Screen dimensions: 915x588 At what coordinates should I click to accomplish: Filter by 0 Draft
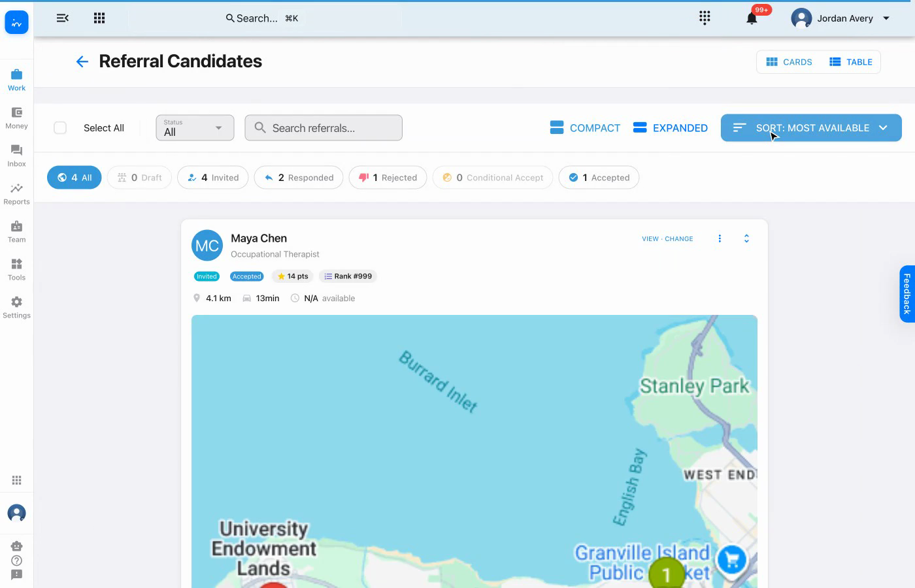[x=139, y=178]
